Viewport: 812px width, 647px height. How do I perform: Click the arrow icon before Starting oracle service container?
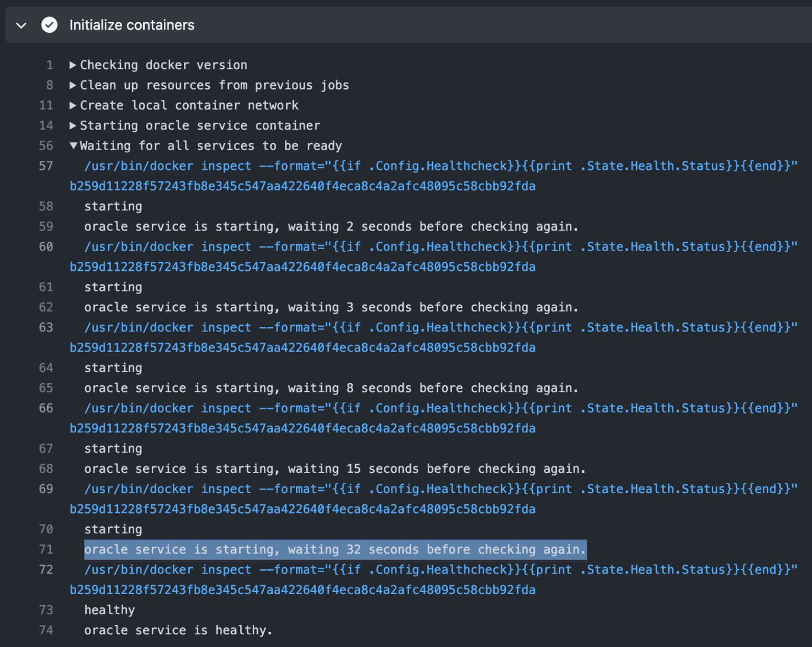pyautogui.click(x=73, y=125)
